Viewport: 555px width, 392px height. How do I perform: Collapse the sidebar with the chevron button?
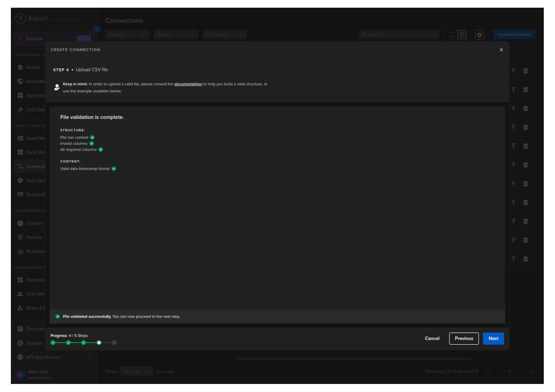click(97, 29)
